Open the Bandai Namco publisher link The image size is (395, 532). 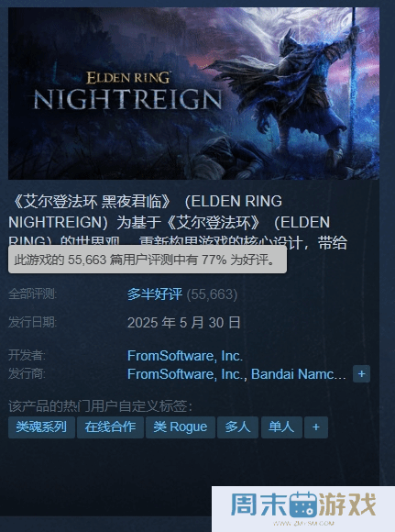(x=299, y=374)
